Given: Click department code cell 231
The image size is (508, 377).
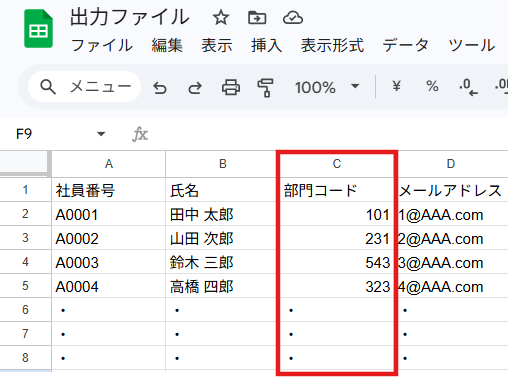Looking at the screenshot, I should click(337, 238).
